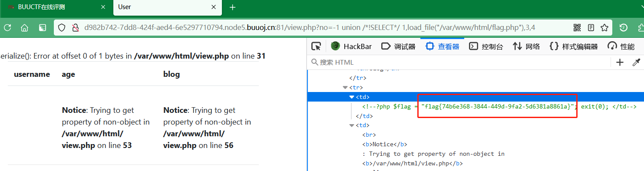644x171 pixels.
Task: Select the <br> node in inspector
Action: point(369,135)
